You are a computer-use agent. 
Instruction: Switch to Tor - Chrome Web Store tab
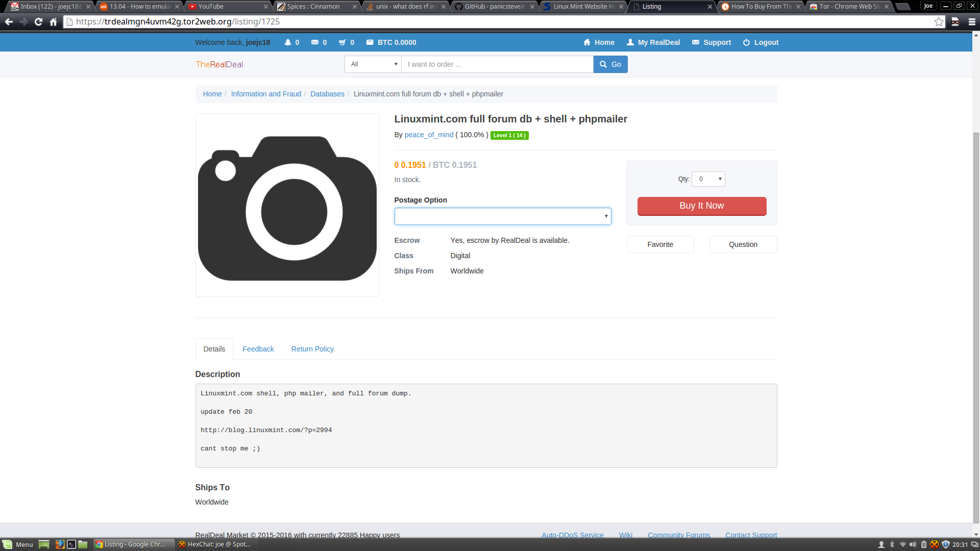(849, 7)
